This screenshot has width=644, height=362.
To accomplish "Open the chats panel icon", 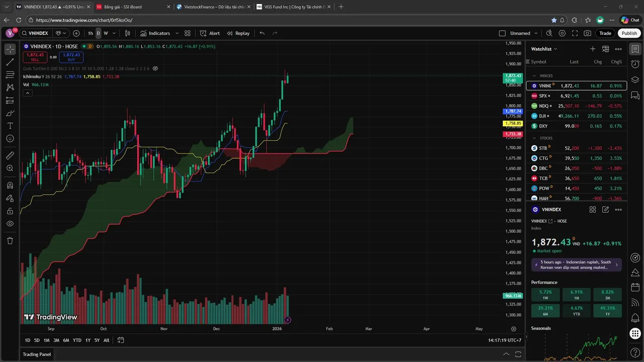I will 635,95.
